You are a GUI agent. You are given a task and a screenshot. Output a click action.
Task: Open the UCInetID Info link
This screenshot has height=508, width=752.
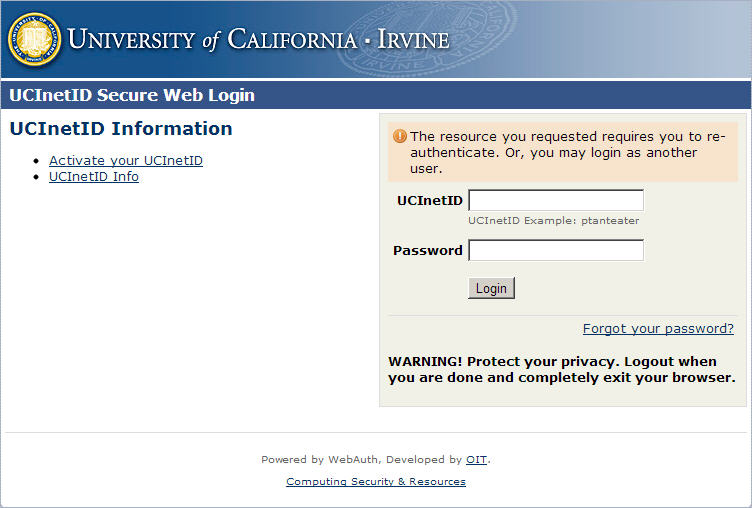pyautogui.click(x=94, y=177)
